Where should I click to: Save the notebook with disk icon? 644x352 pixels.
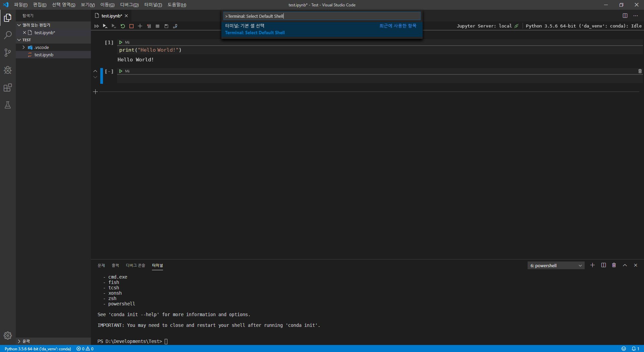(166, 26)
